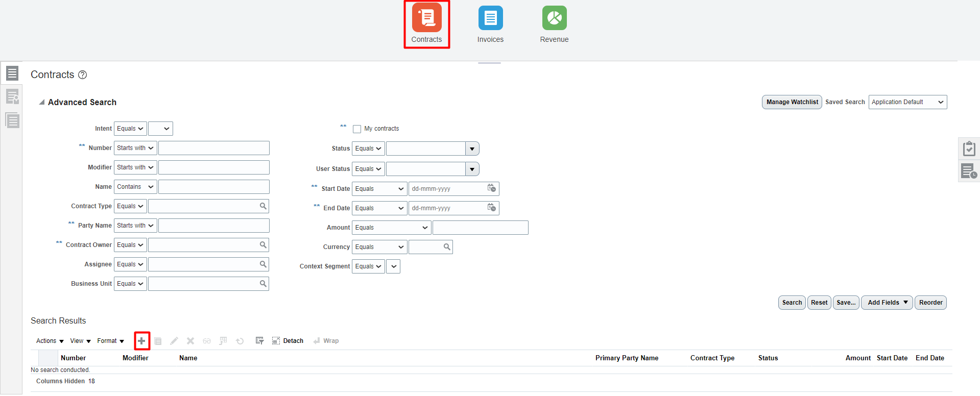Open the End Date calendar picker

(491, 208)
